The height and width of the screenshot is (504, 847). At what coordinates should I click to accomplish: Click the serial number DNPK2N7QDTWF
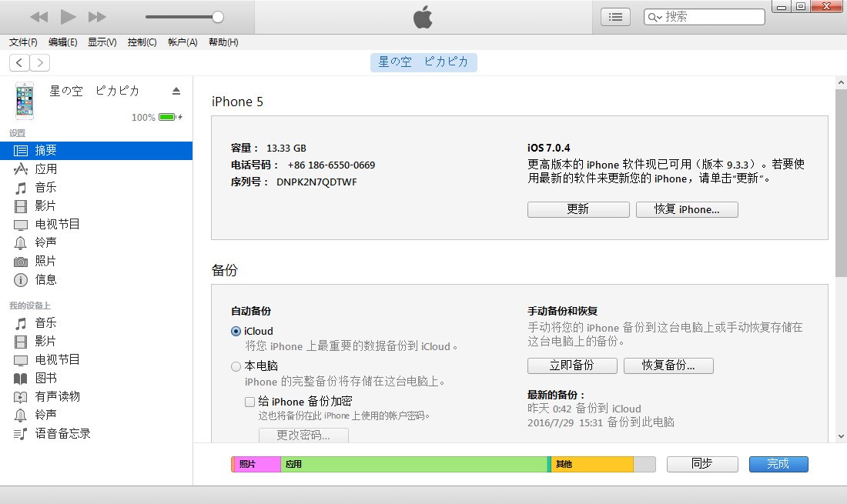[x=316, y=182]
